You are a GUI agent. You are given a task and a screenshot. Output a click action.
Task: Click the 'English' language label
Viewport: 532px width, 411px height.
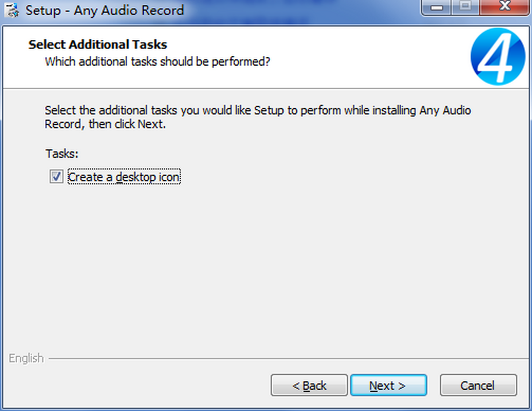pyautogui.click(x=26, y=358)
